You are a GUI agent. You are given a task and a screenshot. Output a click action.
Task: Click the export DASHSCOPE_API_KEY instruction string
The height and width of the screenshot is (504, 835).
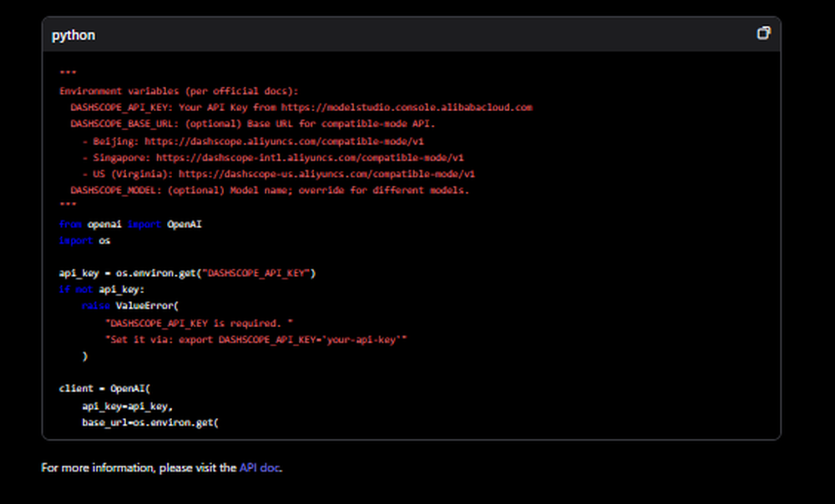click(256, 339)
